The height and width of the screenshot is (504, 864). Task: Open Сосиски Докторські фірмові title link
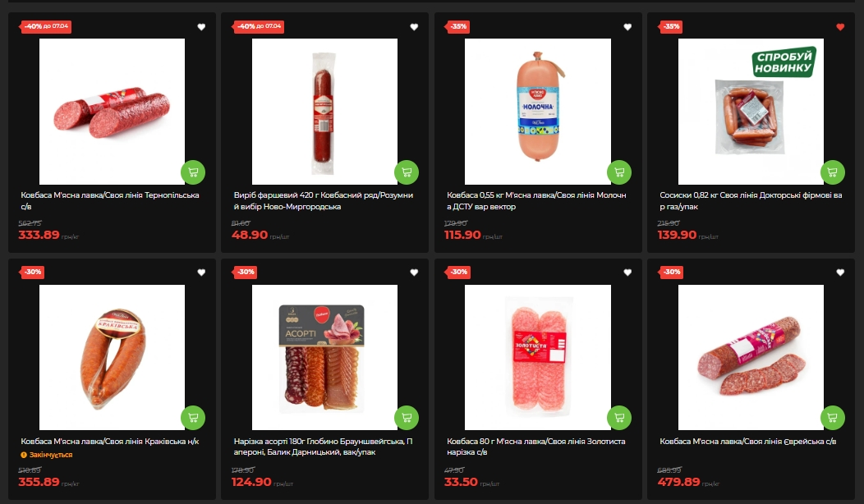[x=751, y=200]
